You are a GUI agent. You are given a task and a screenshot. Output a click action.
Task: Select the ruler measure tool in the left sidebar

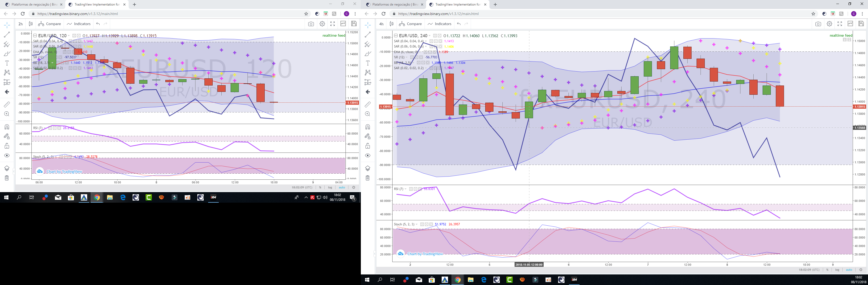(7, 105)
